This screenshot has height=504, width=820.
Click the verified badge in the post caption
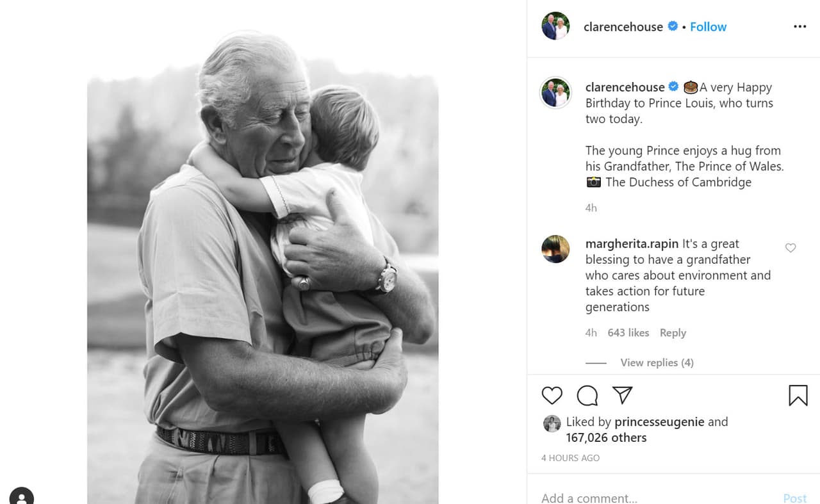point(673,87)
